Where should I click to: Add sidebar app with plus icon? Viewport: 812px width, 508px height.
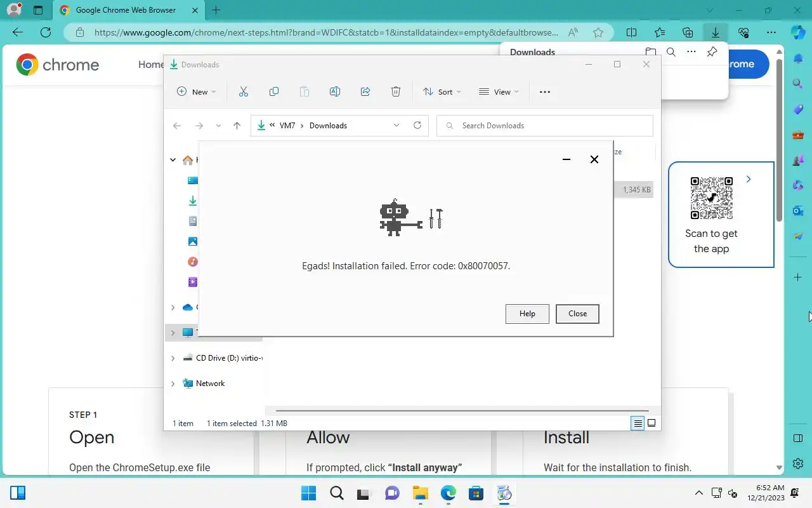(x=799, y=277)
